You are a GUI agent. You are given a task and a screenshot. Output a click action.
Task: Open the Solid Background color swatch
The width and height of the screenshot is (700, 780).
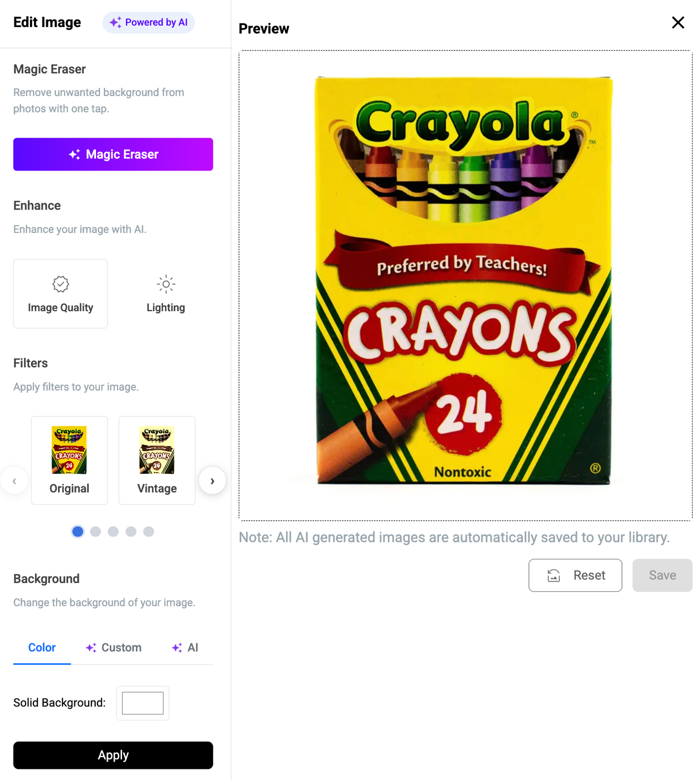tap(142, 703)
